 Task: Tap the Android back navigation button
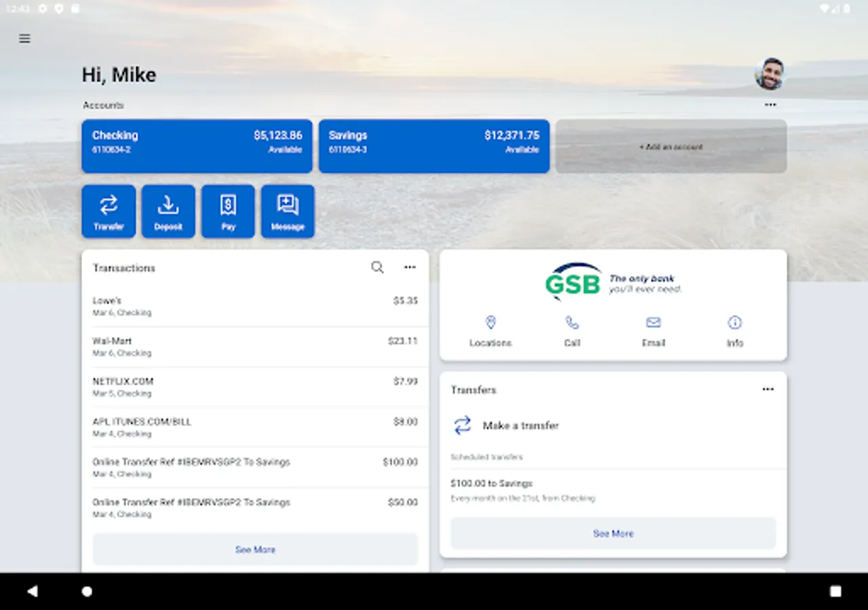(x=33, y=591)
